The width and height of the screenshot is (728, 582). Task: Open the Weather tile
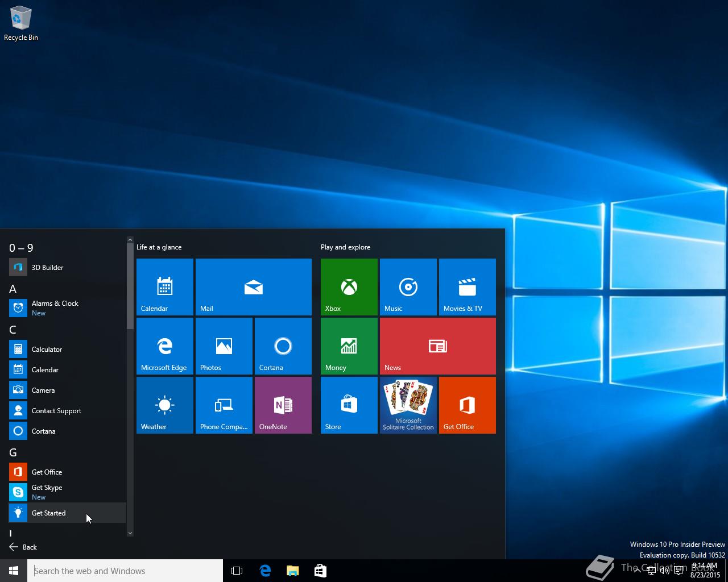pos(165,405)
